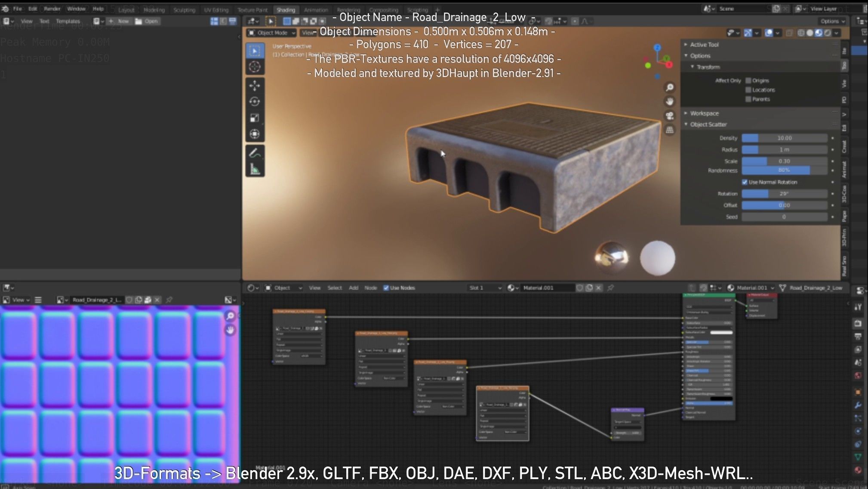Enable rendered viewport shading
The height and width of the screenshot is (489, 868).
[827, 33]
